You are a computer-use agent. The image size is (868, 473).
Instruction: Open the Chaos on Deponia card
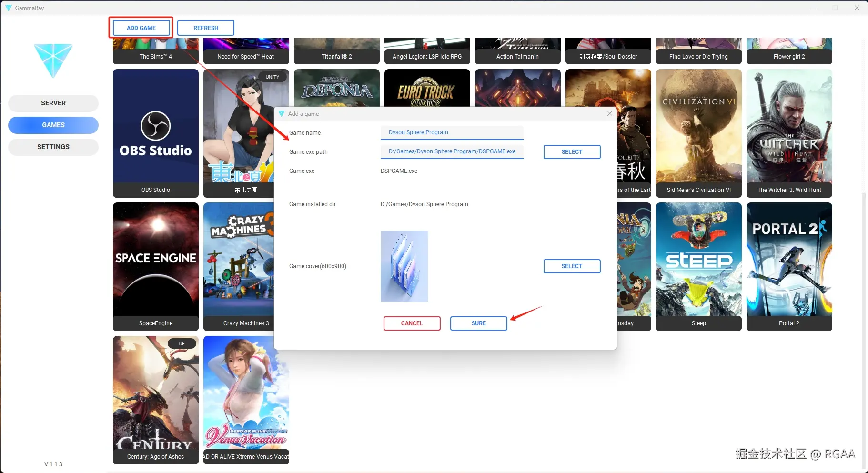[x=337, y=88]
